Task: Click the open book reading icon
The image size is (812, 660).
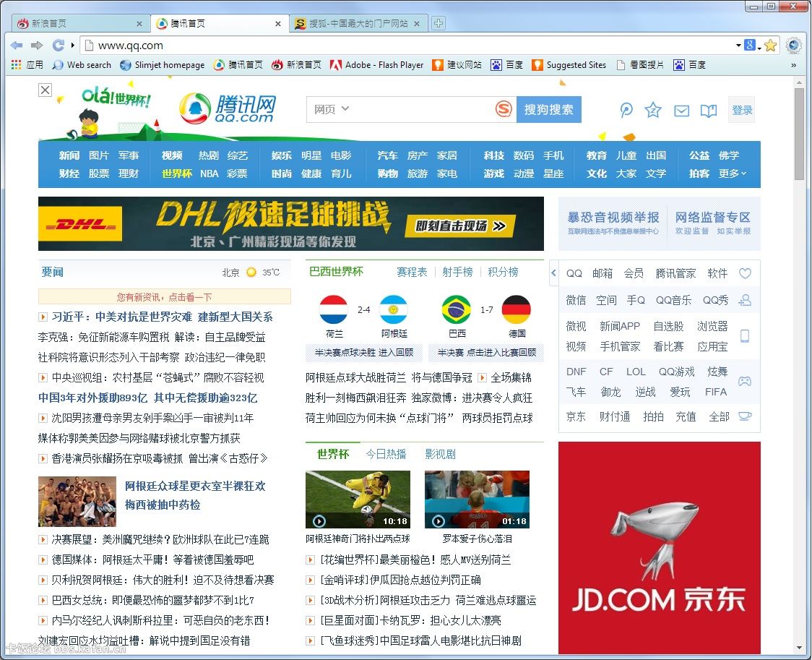Action: pyautogui.click(x=707, y=111)
